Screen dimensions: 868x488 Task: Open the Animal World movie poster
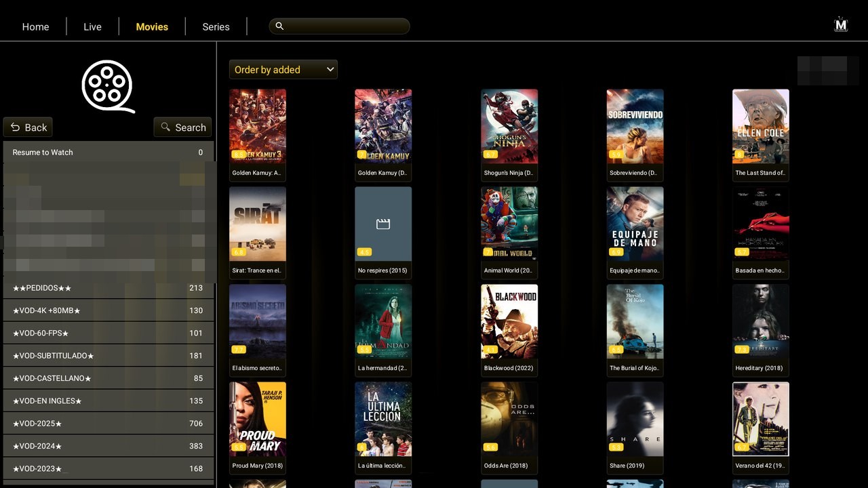pos(509,224)
